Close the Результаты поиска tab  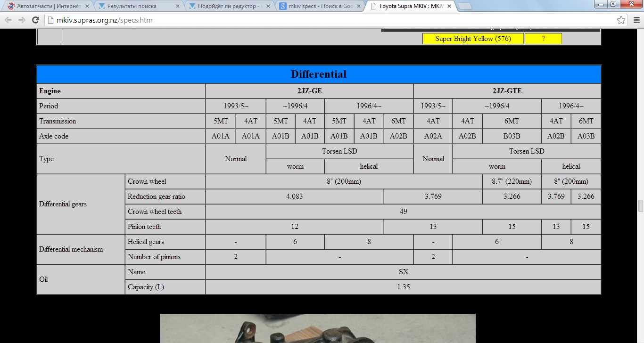tap(177, 7)
